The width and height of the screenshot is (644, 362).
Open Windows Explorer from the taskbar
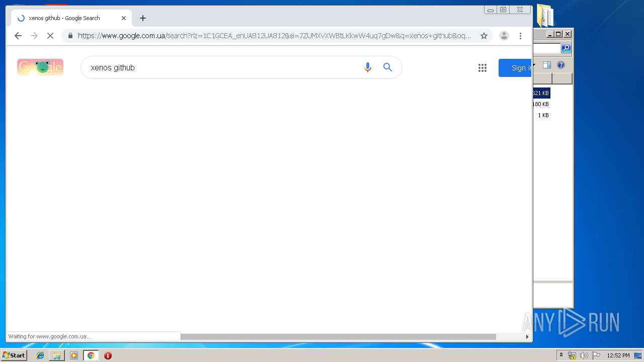point(57,355)
